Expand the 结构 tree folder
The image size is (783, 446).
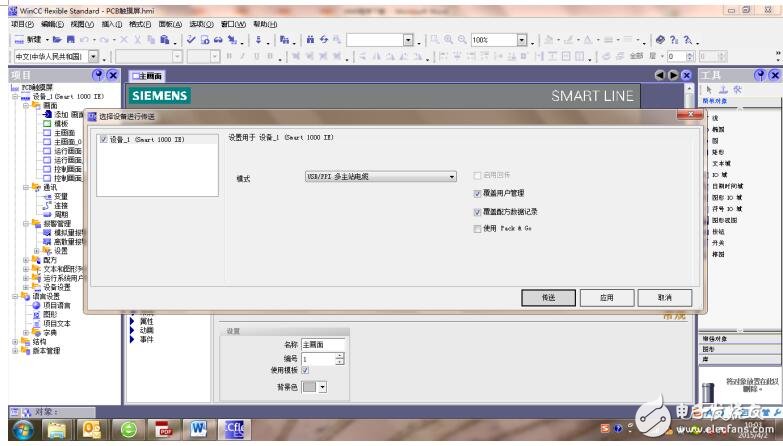coord(15,342)
